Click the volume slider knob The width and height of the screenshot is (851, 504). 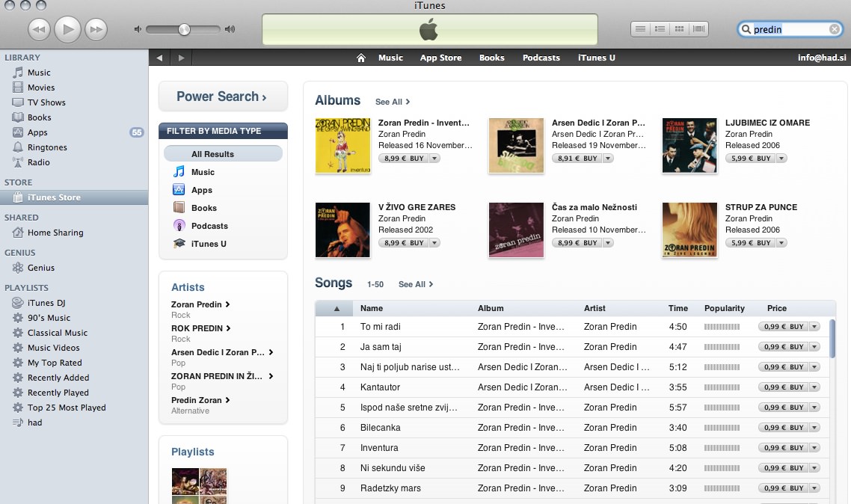pyautogui.click(x=184, y=29)
